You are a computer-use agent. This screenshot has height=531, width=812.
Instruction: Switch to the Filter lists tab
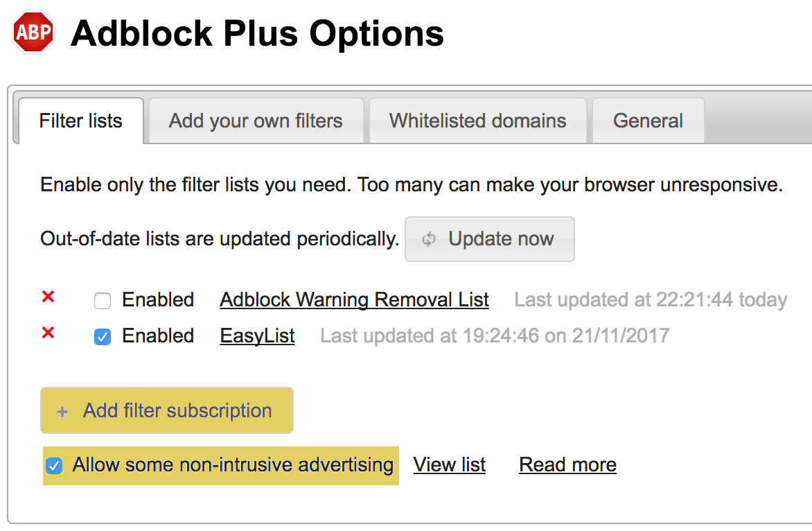80,121
